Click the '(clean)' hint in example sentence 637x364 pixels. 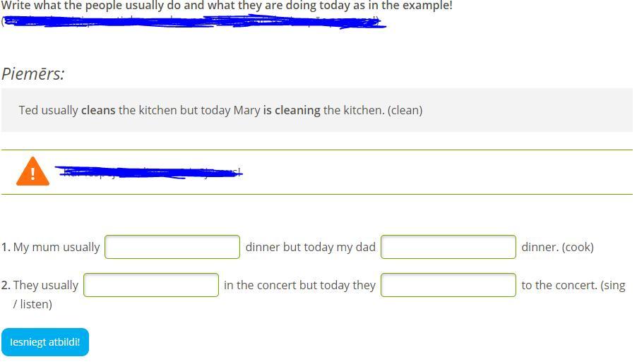tap(405, 110)
